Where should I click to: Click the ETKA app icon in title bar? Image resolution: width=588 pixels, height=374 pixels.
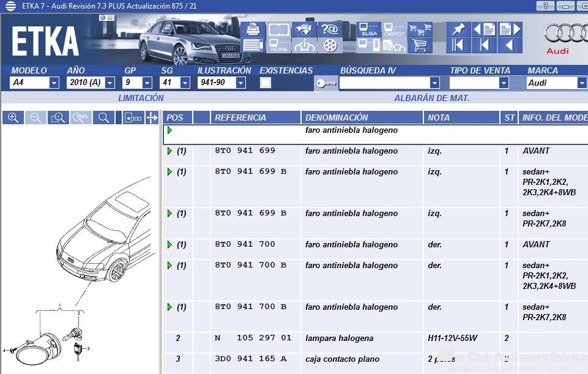pos(10,6)
